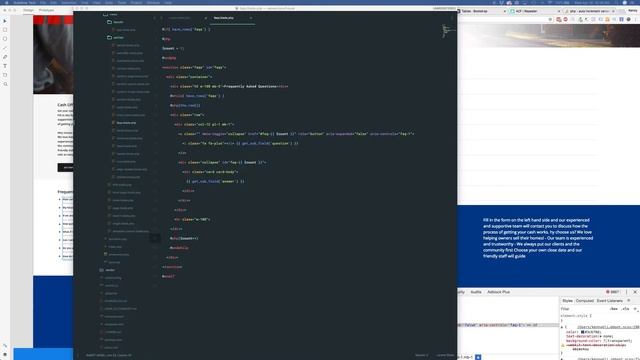This screenshot has height=360, width=640.
Task: Open the browser three-dot menu
Action: pos(636,19)
